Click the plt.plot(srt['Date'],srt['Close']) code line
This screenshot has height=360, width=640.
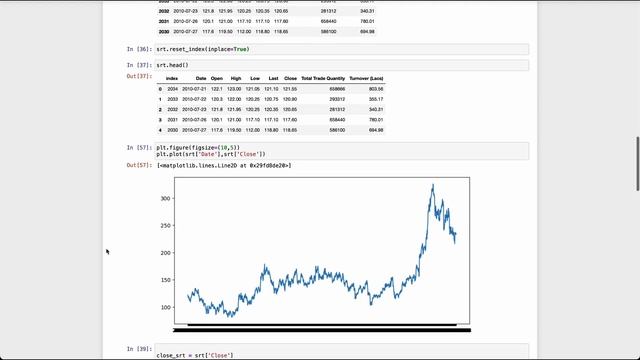(211, 154)
